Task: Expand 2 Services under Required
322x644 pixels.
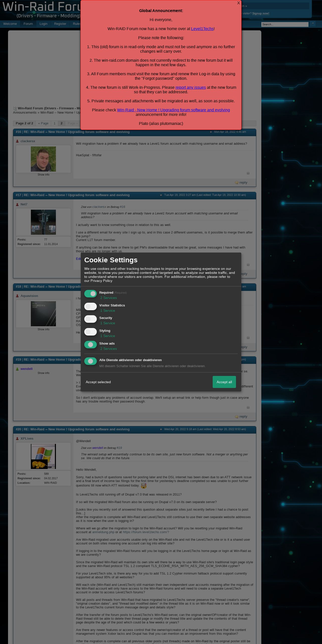Action: 108,298
